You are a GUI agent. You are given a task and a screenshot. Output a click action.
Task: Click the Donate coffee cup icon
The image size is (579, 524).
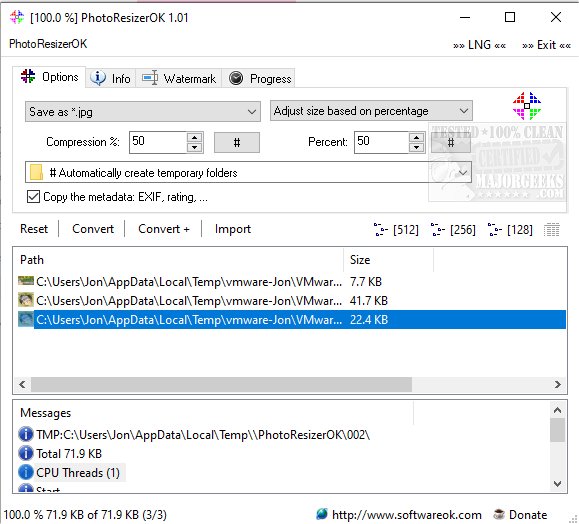(x=499, y=514)
